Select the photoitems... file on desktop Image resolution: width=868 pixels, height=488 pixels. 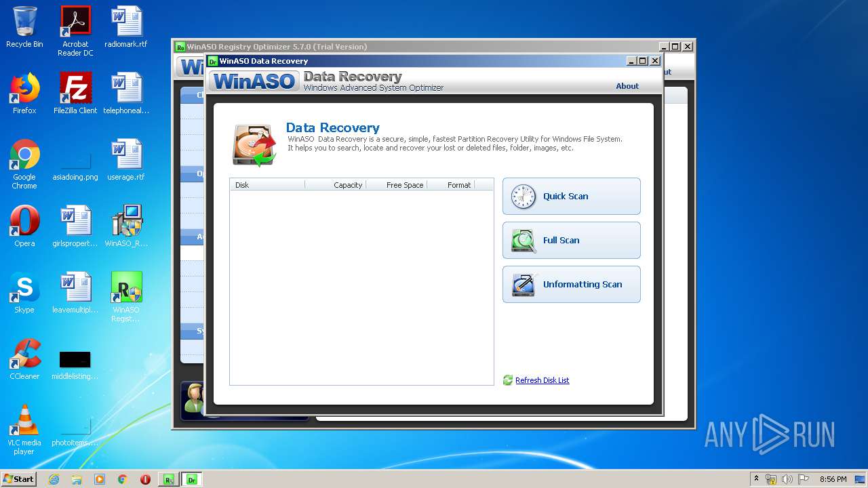click(75, 431)
